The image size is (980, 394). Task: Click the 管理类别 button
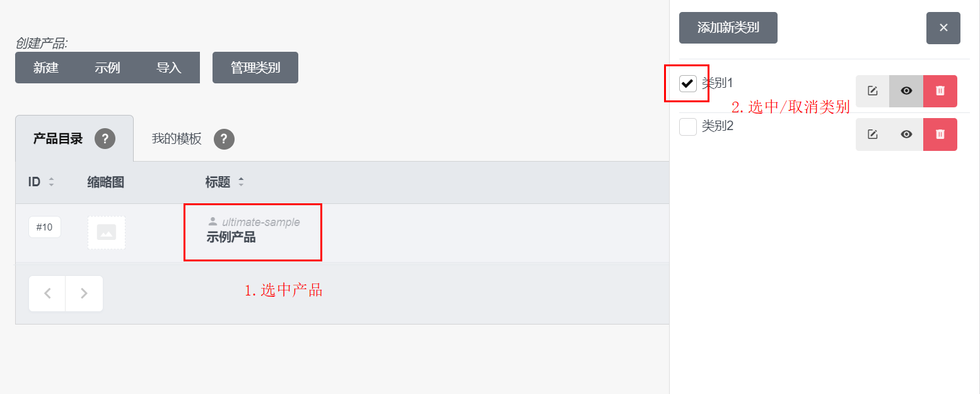[255, 68]
